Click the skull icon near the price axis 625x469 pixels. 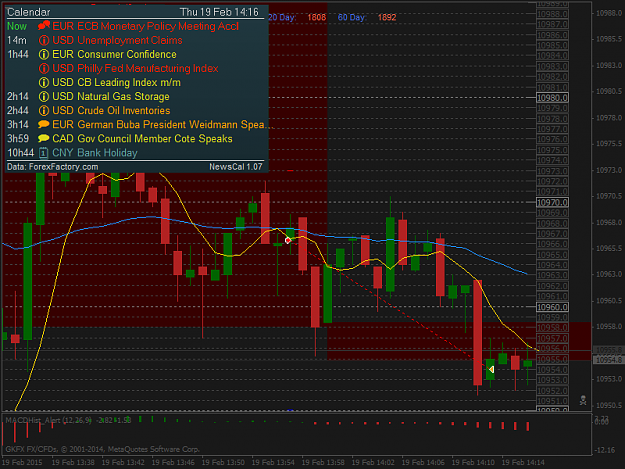(583, 400)
